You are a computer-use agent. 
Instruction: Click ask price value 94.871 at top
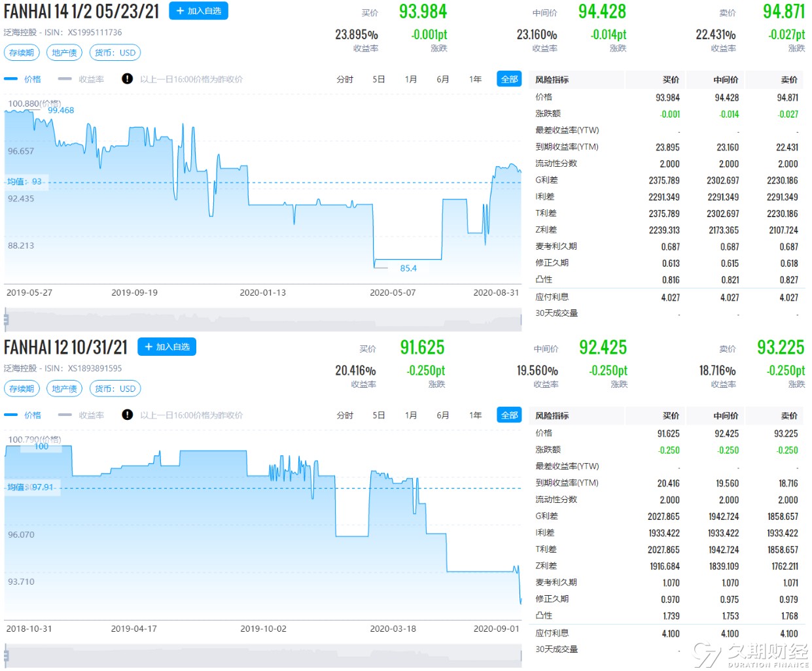(784, 12)
